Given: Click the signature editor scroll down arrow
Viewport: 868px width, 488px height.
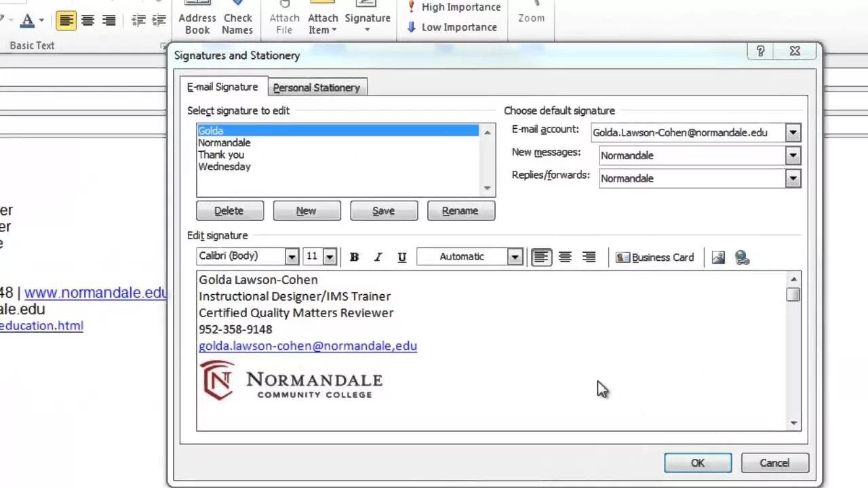Looking at the screenshot, I should point(793,423).
